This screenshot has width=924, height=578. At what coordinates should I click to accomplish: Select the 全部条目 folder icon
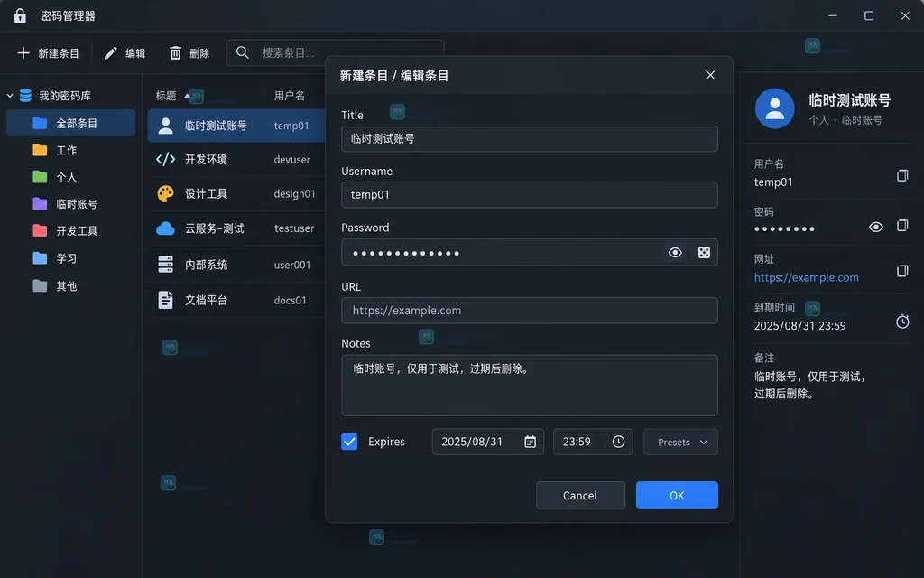pos(40,123)
